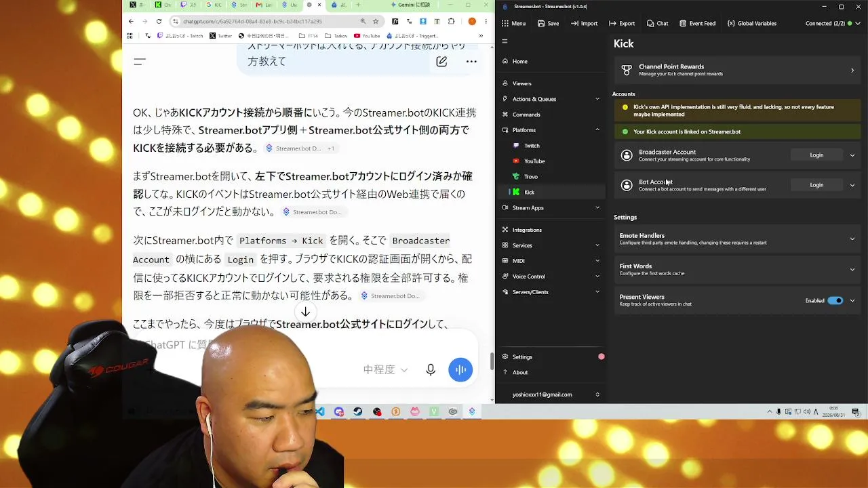Image resolution: width=868 pixels, height=488 pixels.
Task: Expand the Broadcaster Account row chevron
Action: 852,155
